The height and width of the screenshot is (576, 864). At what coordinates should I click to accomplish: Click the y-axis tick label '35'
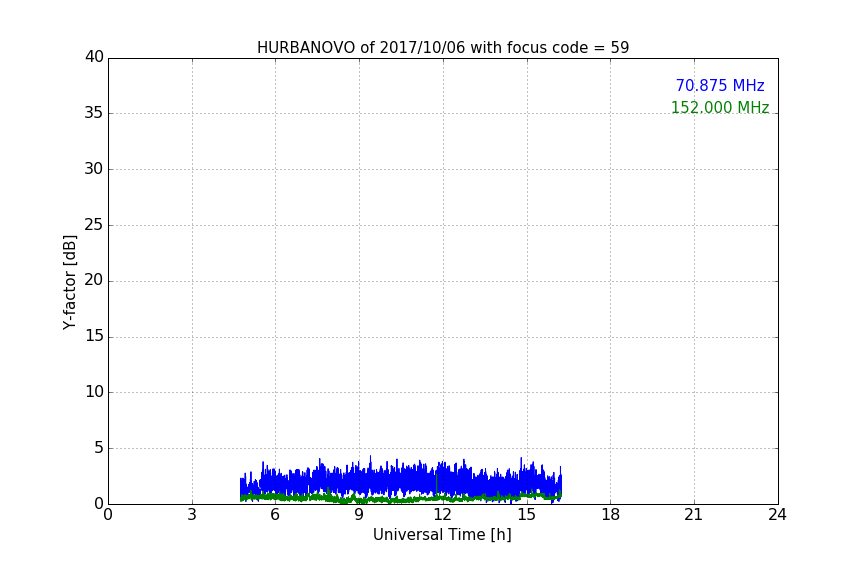(94, 113)
